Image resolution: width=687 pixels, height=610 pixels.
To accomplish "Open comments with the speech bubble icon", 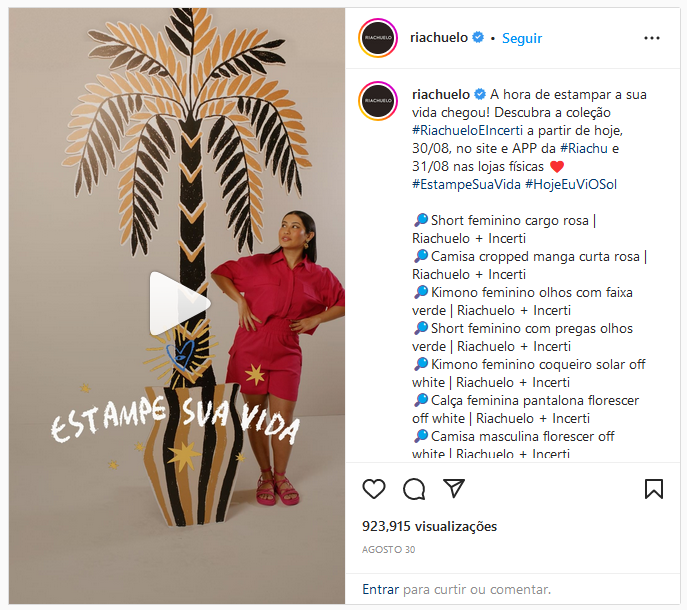I will pyautogui.click(x=414, y=489).
